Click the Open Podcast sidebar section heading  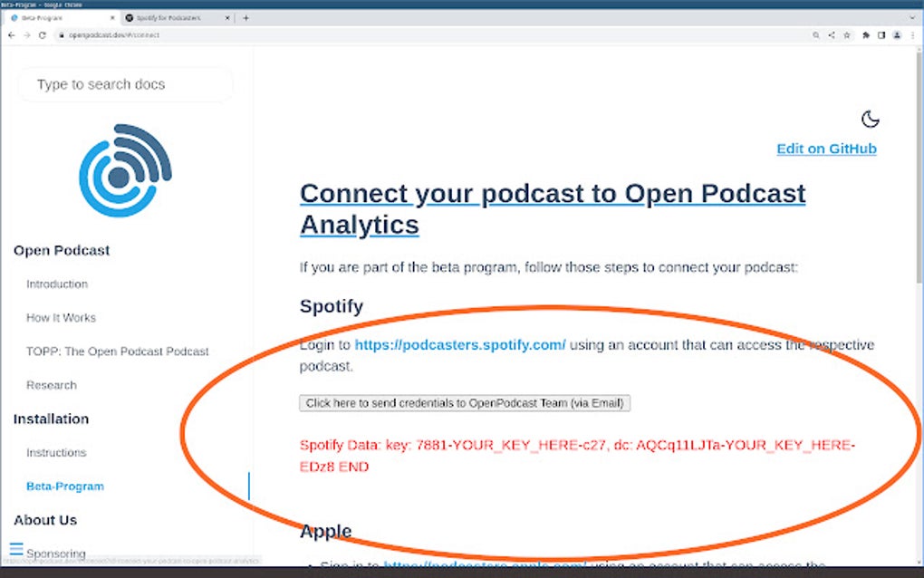[62, 250]
